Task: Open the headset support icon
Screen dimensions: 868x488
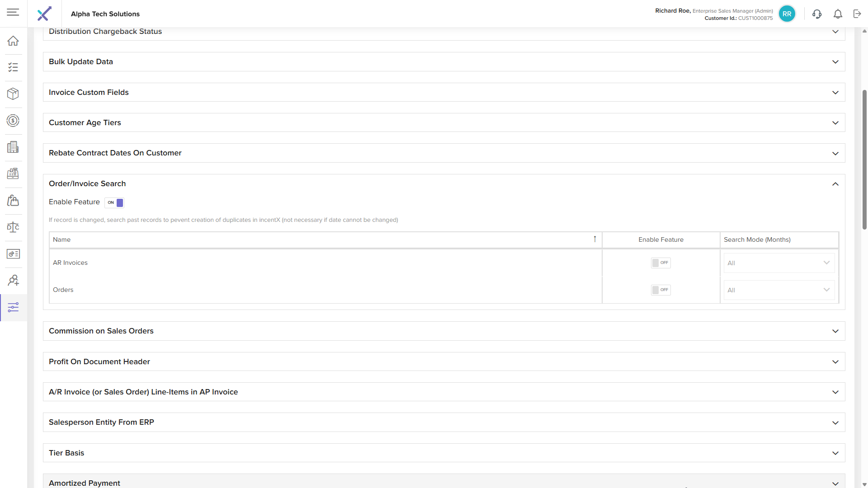Action: (816, 14)
